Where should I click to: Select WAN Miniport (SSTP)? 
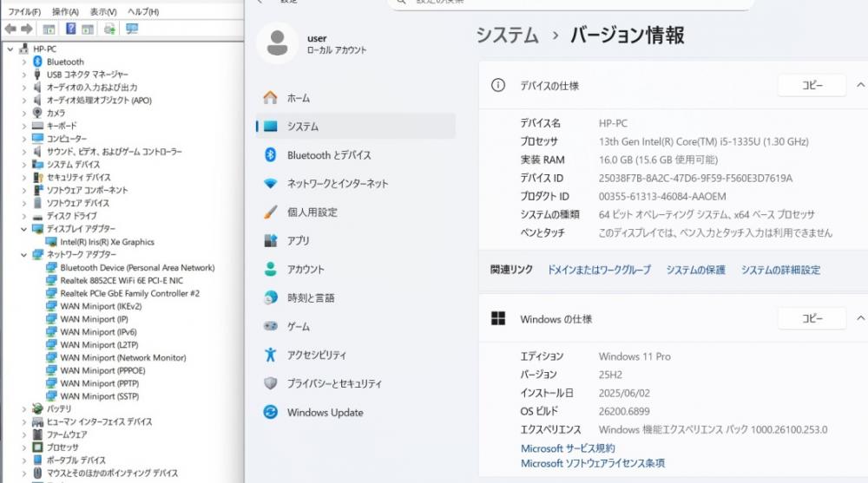(x=100, y=396)
